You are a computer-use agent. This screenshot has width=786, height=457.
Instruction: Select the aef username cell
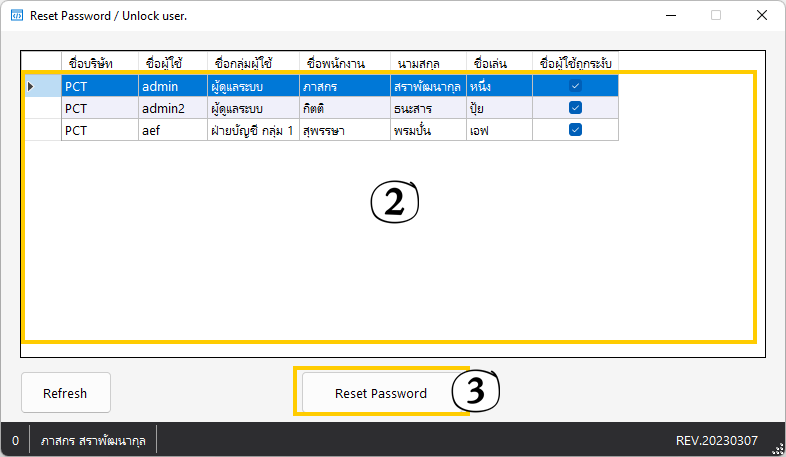pos(171,130)
